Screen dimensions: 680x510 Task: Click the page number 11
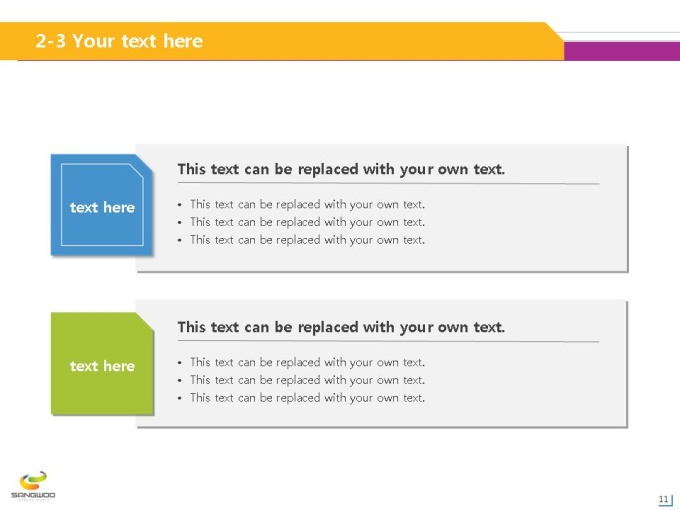[663, 499]
